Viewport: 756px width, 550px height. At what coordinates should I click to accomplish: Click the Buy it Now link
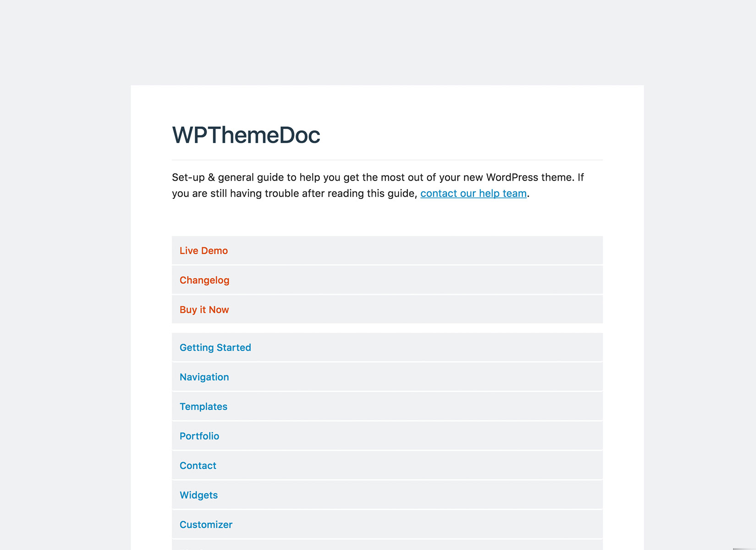tap(204, 310)
